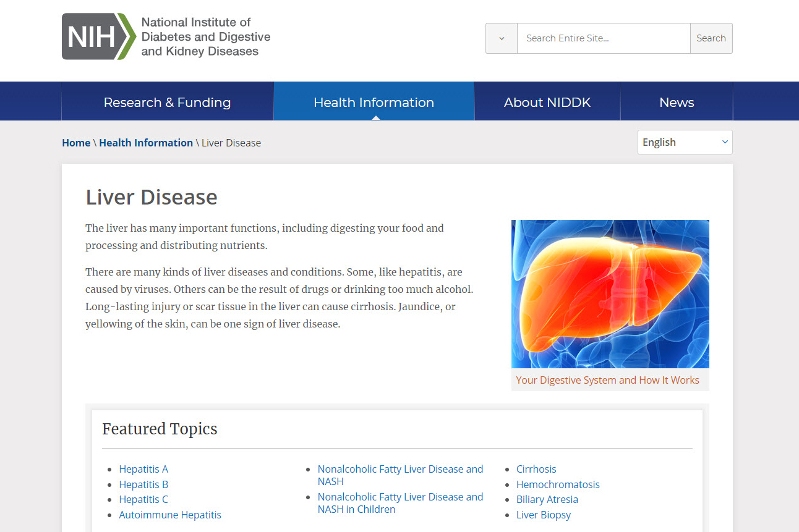Viewport: 799px width, 532px height.
Task: Click inside the Search Entire Site field
Action: (x=603, y=38)
